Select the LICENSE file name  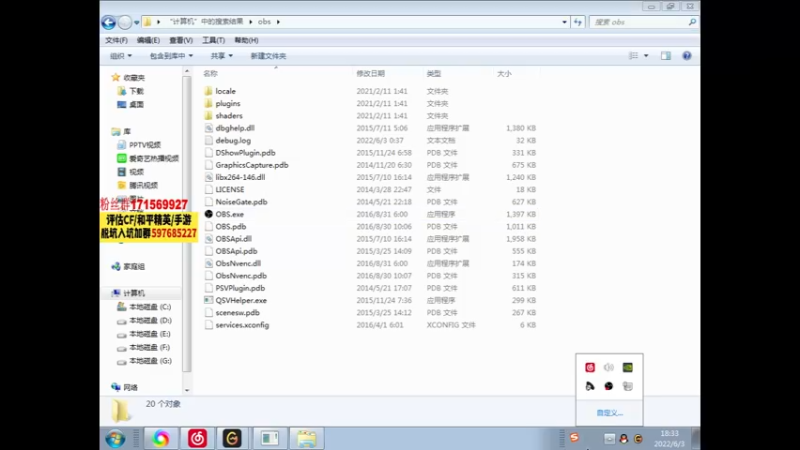(230, 189)
